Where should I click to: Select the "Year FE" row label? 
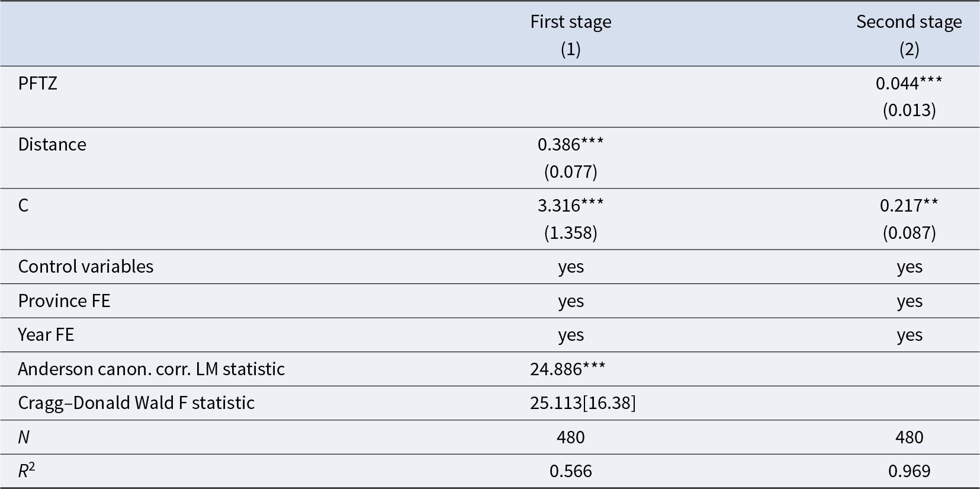46,335
